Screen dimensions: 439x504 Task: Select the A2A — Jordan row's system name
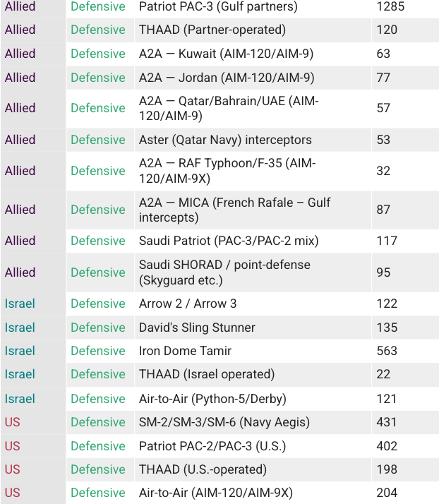point(227,78)
